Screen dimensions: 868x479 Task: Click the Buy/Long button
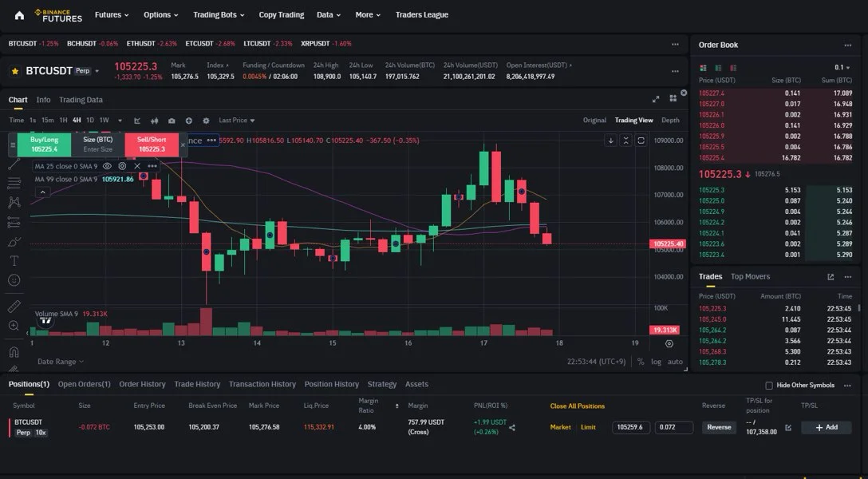pos(45,144)
